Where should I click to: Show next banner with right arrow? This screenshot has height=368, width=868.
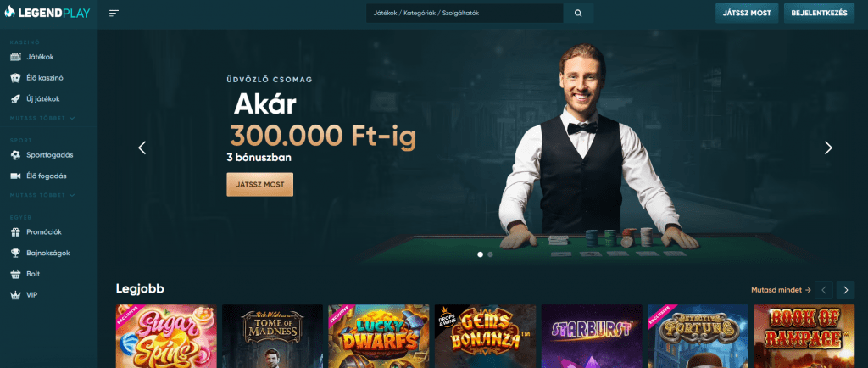click(x=828, y=148)
